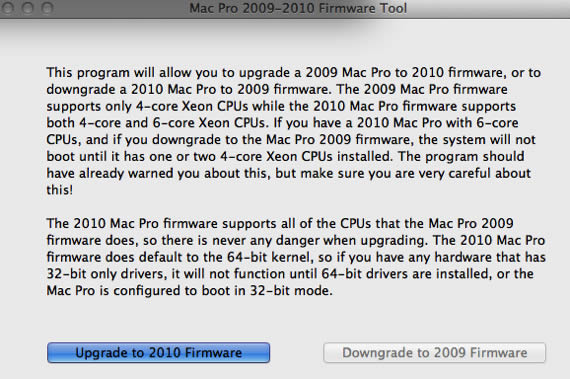Viewport: 570px width, 379px height.
Task: Click the Downgrade to 2009 Firmware button
Action: [x=434, y=352]
